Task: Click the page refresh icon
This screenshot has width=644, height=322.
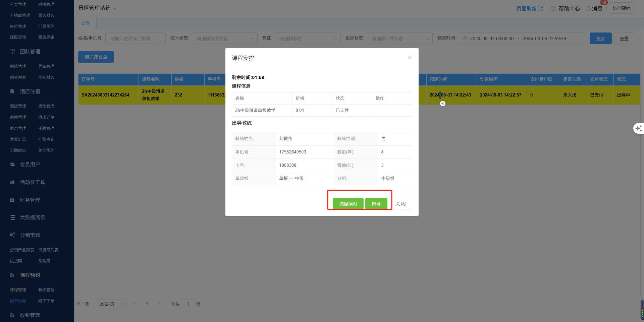Action: click(x=540, y=8)
